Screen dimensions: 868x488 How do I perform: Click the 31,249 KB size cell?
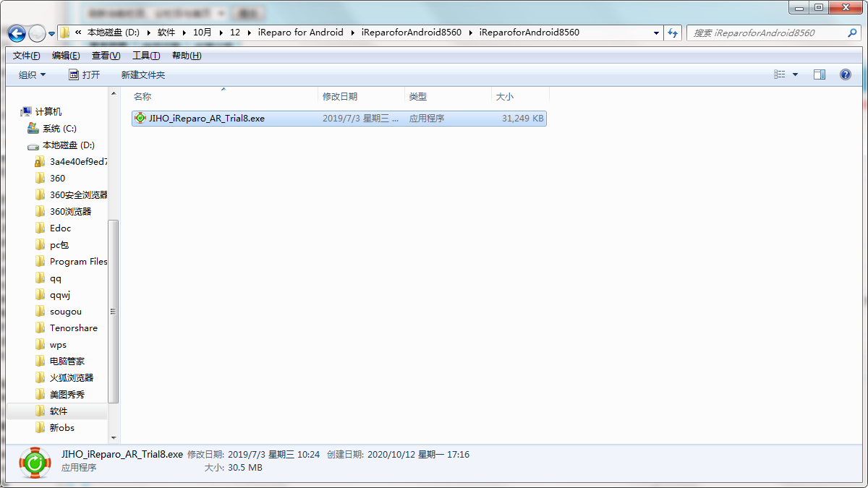pos(522,118)
